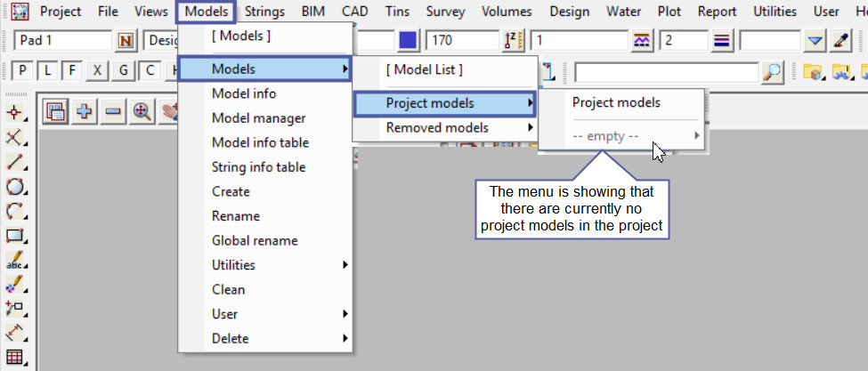Toggle the G snap button
This screenshot has width=868, height=371.
pos(123,72)
